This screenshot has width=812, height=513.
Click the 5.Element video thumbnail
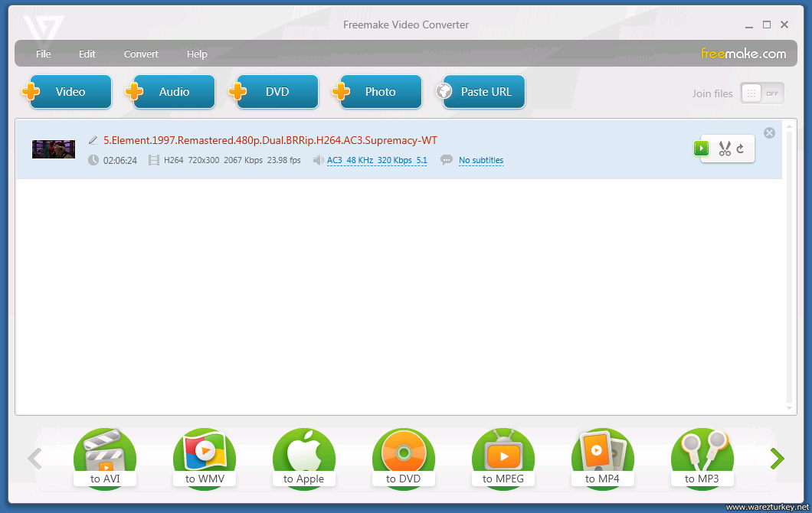pos(54,149)
